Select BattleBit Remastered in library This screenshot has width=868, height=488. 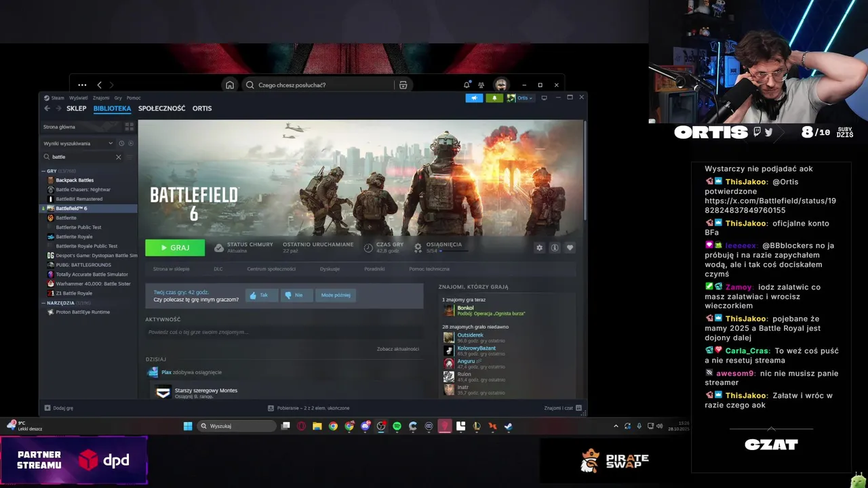click(79, 199)
